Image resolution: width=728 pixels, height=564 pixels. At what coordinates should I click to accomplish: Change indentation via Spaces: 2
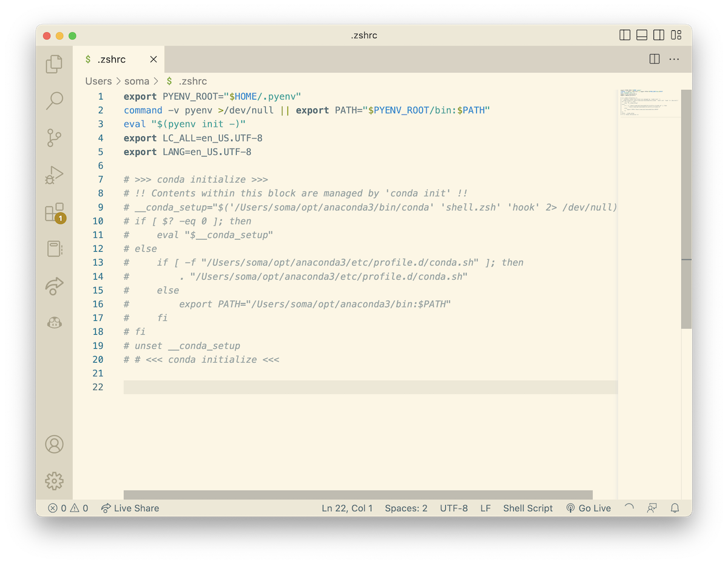click(x=406, y=508)
